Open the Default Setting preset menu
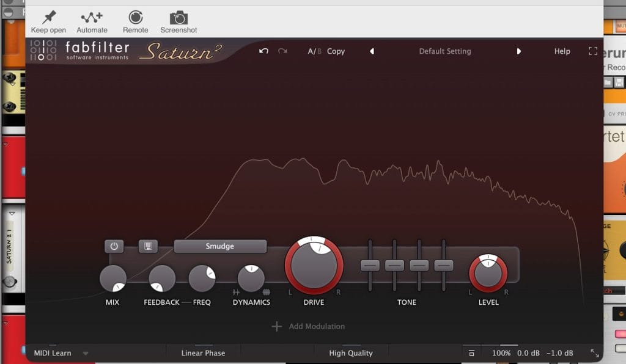 [x=444, y=51]
